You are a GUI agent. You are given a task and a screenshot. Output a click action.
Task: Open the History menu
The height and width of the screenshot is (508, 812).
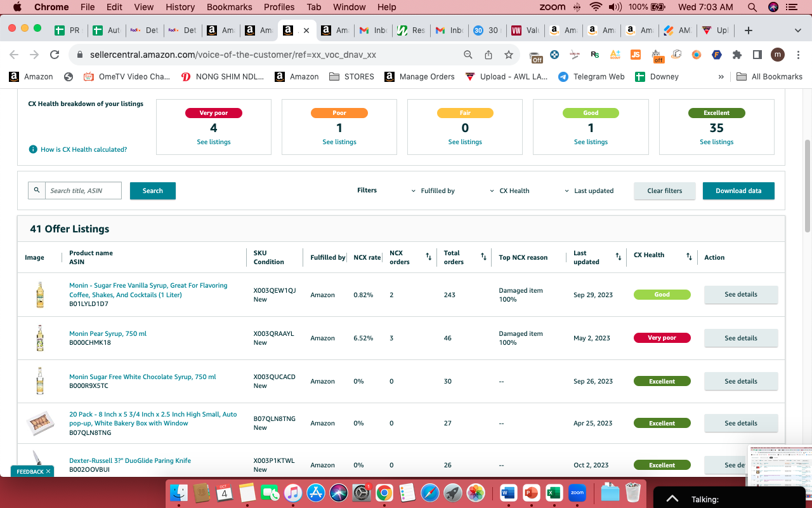pyautogui.click(x=180, y=7)
